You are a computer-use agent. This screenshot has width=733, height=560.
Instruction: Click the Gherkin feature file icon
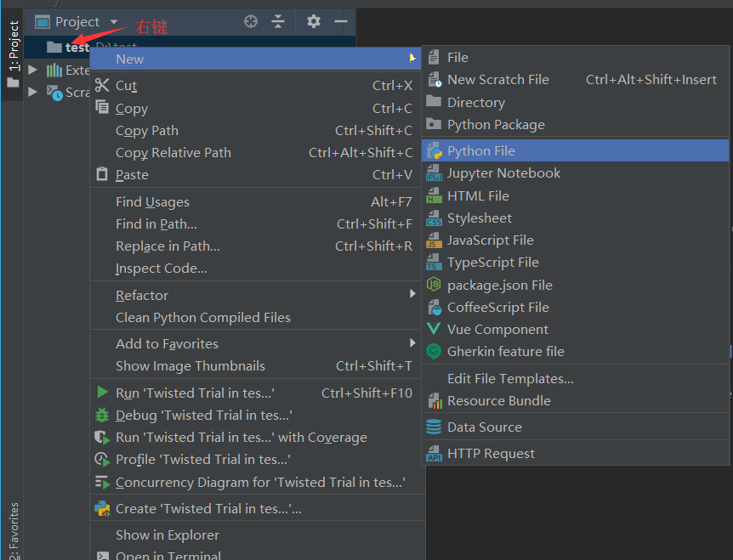pos(435,352)
